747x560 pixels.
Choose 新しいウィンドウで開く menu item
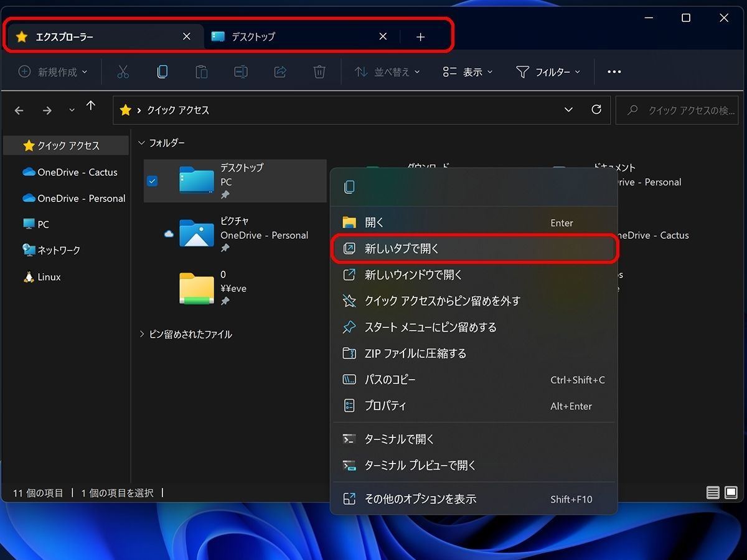point(474,275)
